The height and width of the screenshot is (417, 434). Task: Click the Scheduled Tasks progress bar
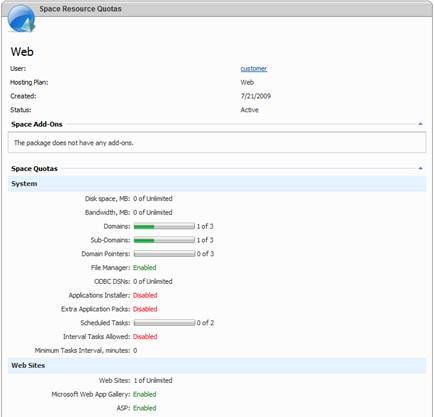164,323
